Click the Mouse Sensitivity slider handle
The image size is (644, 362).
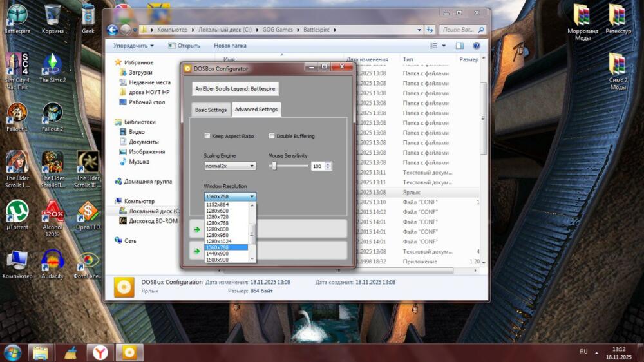tap(274, 166)
